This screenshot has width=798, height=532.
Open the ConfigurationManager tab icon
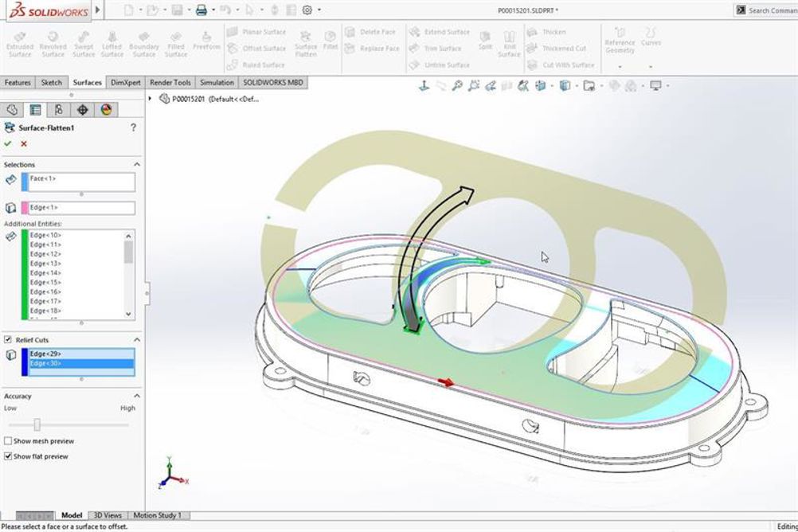point(58,109)
